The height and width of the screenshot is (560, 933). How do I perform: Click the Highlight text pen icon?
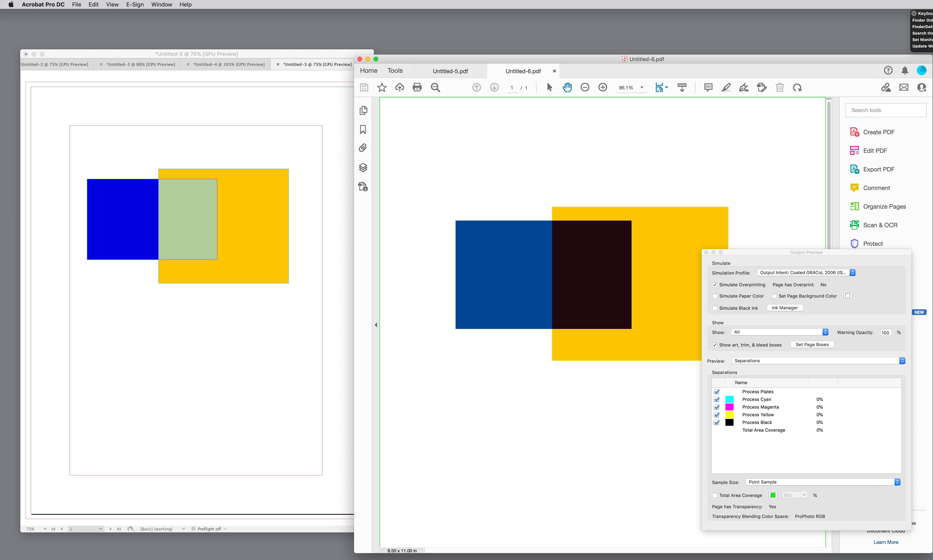[x=726, y=88]
